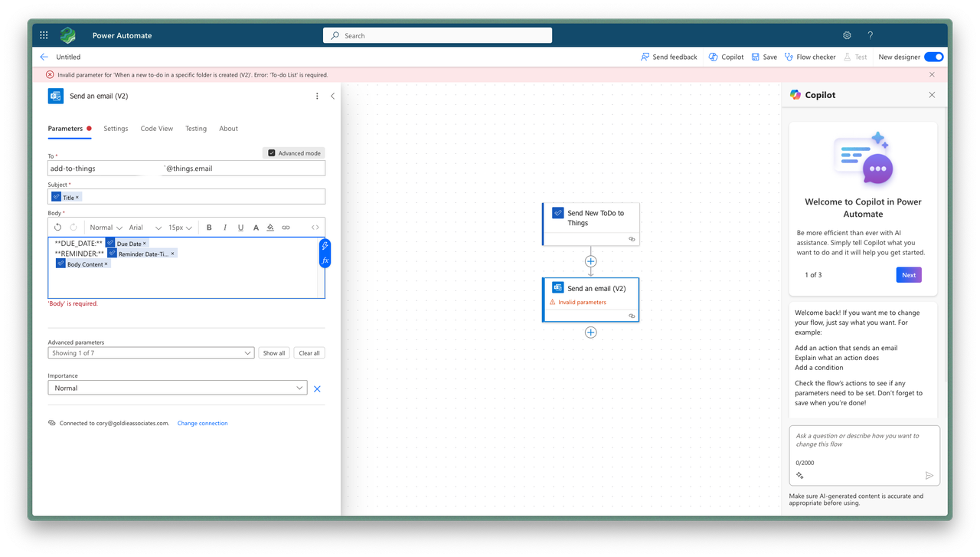The height and width of the screenshot is (557, 980).
Task: Expand the Advanced parameters 'Showing 1 of 7' dropdown
Action: 151,353
